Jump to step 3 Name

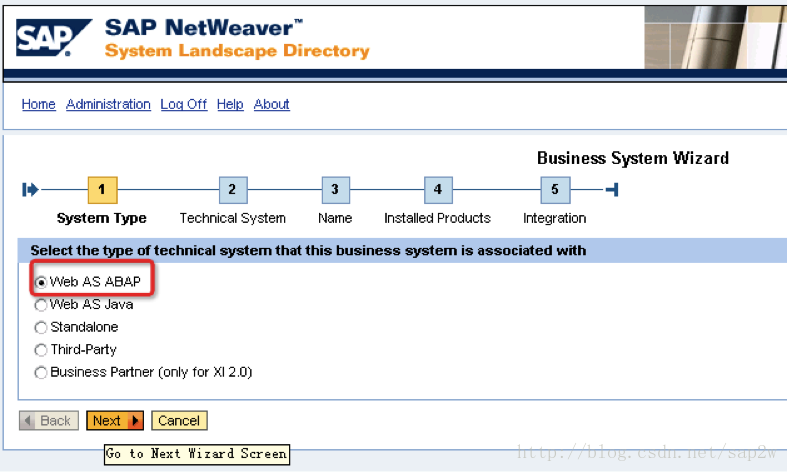click(336, 190)
